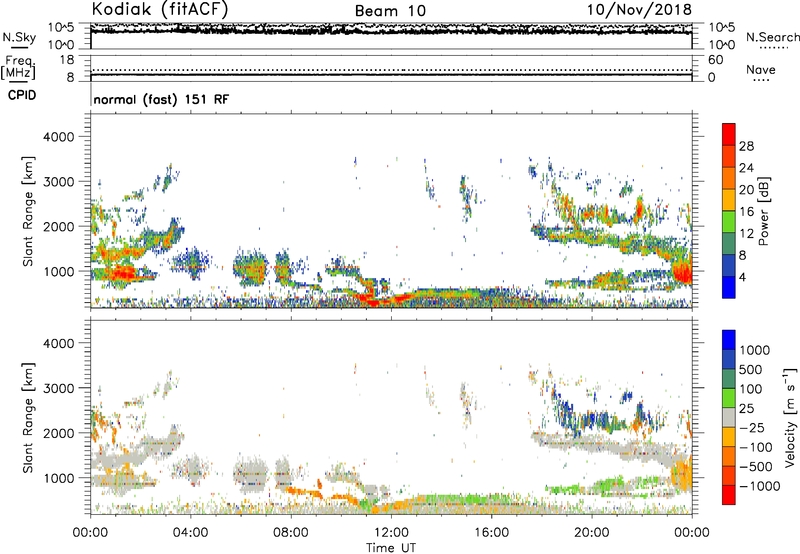Image resolution: width=800 pixels, height=554 pixels.
Task: Click the '16' Power colorbar value
Action: (746, 212)
